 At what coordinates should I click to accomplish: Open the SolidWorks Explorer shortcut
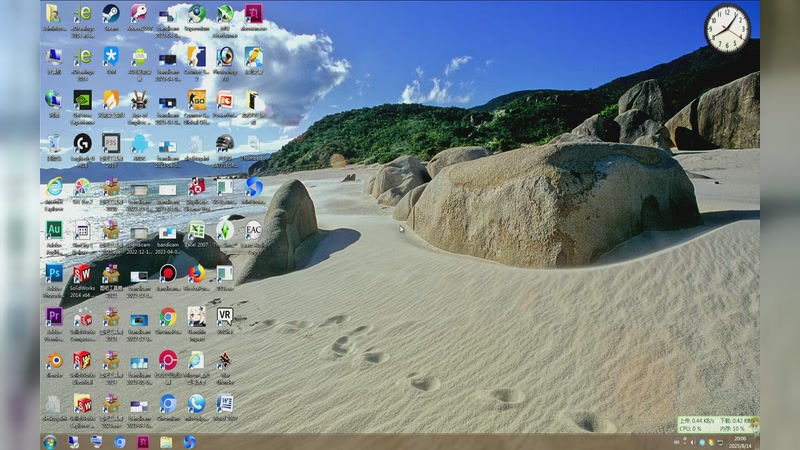82,404
